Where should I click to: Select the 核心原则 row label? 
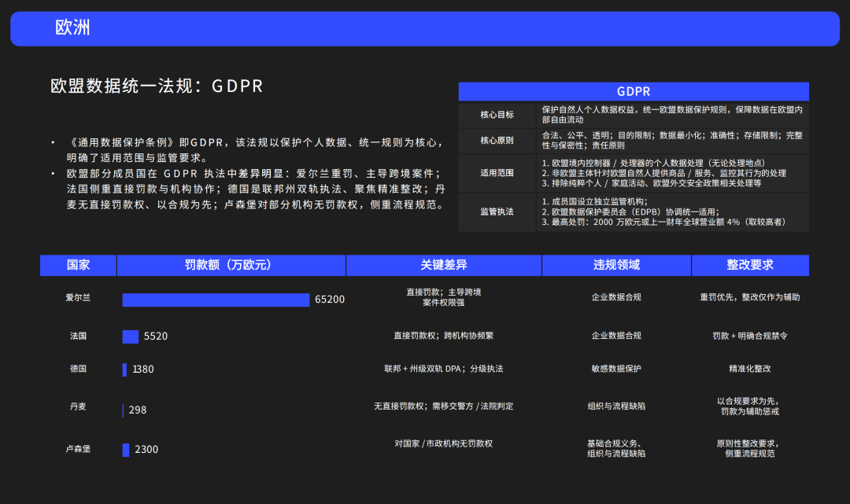tap(497, 141)
